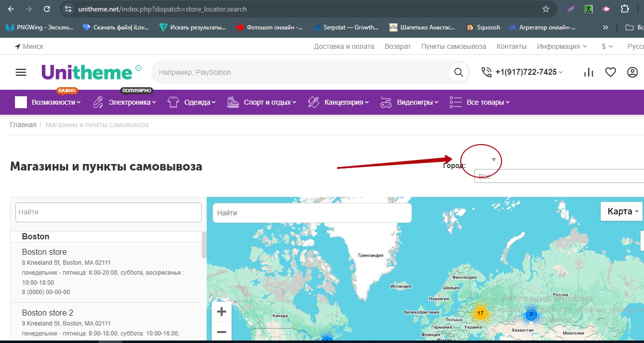Open the hamburger menu next to Unitheme logo
This screenshot has height=343, width=644.
coord(21,72)
